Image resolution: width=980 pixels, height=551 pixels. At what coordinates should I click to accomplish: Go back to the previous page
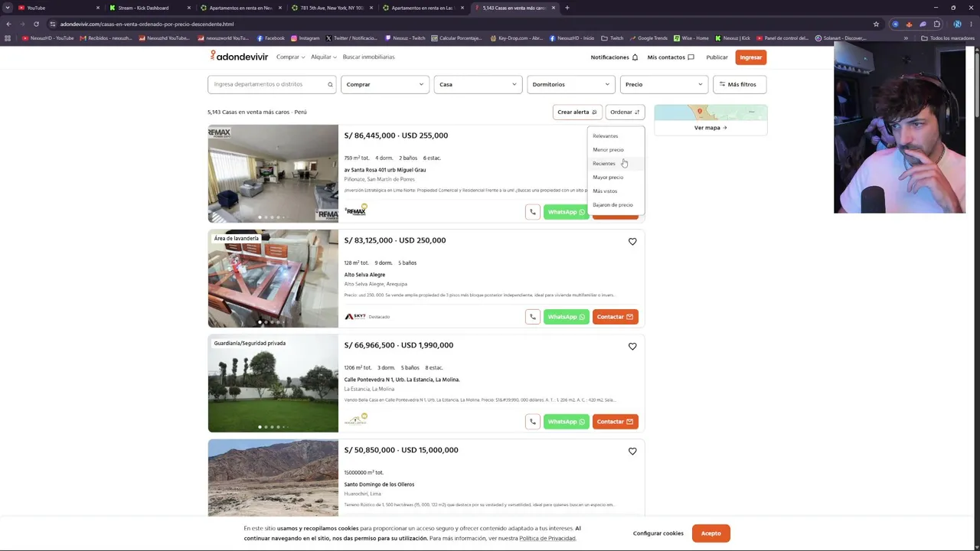[8, 24]
